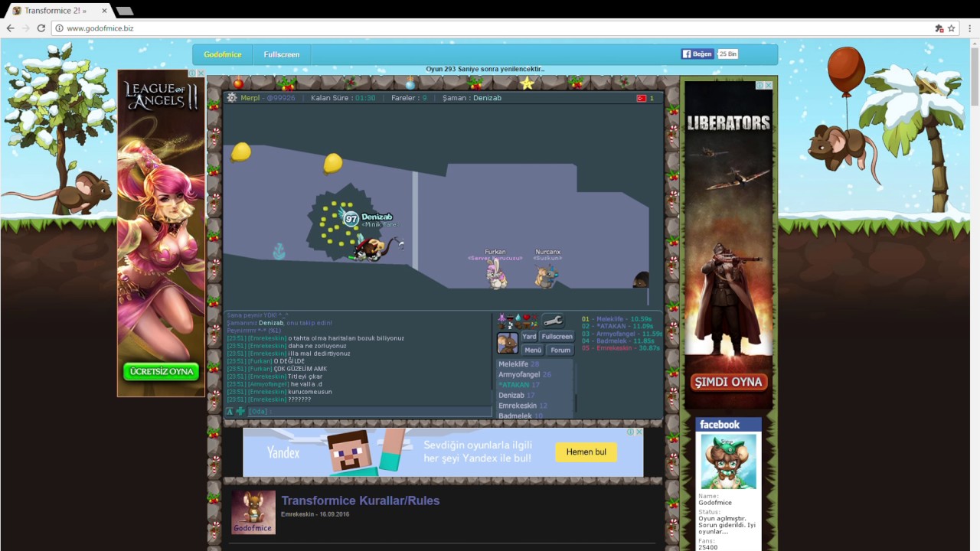Click Nurcanx's mouse character
The height and width of the screenshot is (551, 980).
point(546,276)
